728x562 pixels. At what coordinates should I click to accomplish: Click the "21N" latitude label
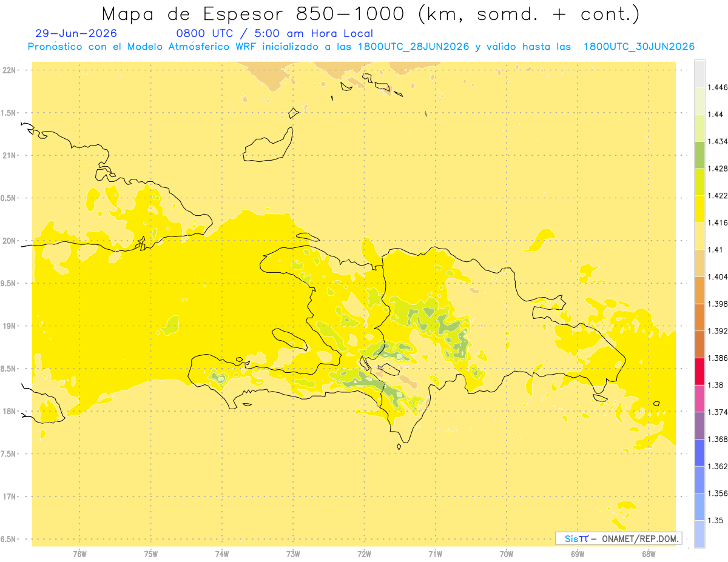click(x=10, y=156)
